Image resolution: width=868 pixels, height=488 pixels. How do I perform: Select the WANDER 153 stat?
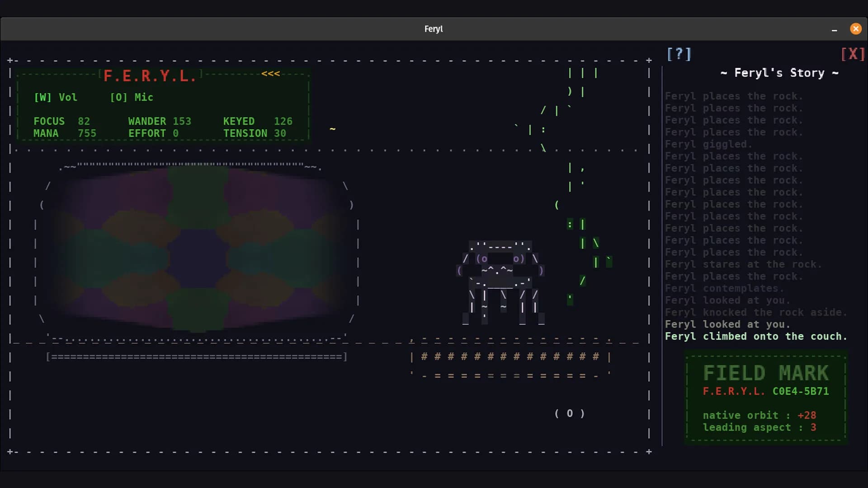[160, 121]
